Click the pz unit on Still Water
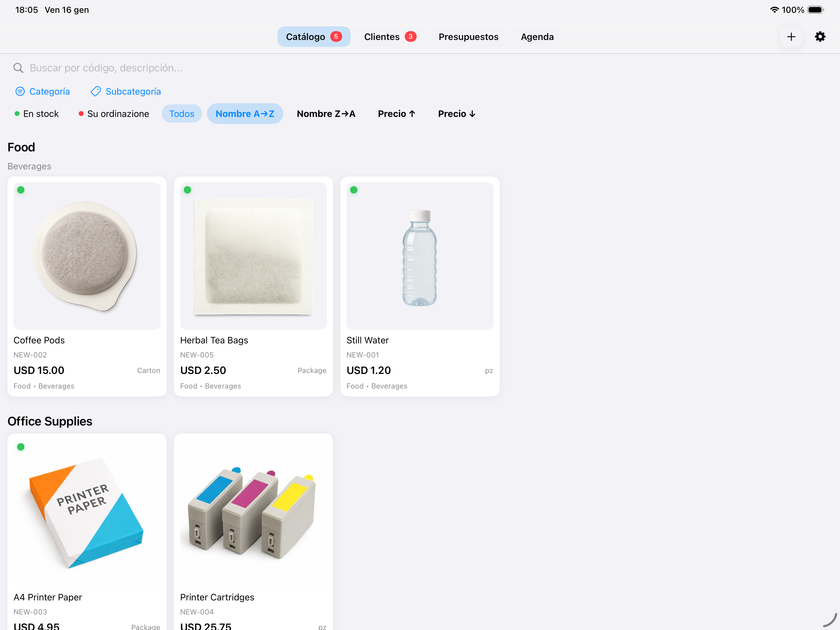The width and height of the screenshot is (840, 630). click(x=489, y=371)
